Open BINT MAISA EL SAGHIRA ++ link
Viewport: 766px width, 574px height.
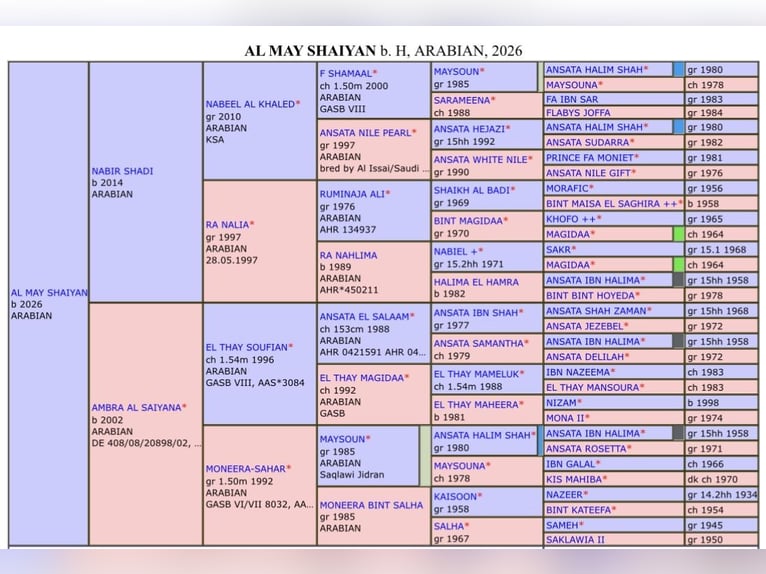[612, 203]
